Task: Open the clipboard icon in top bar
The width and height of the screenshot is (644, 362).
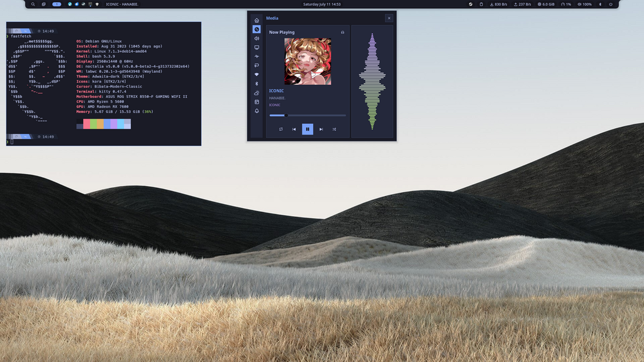Action: pyautogui.click(x=481, y=4)
